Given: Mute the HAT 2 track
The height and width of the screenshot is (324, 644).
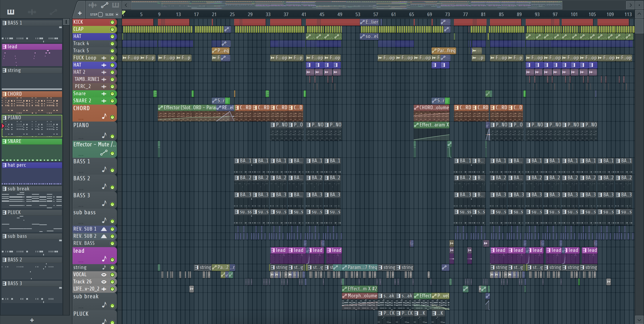Looking at the screenshot, I should coord(112,72).
